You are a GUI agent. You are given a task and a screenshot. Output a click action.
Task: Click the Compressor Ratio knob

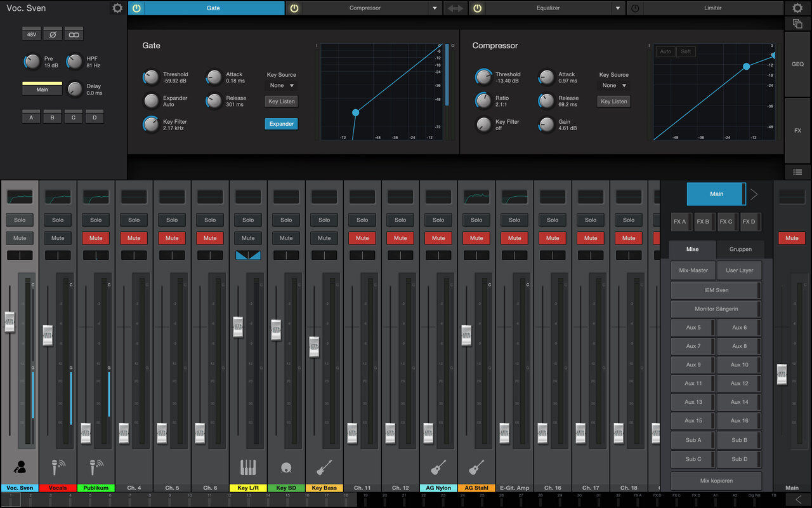tap(483, 101)
